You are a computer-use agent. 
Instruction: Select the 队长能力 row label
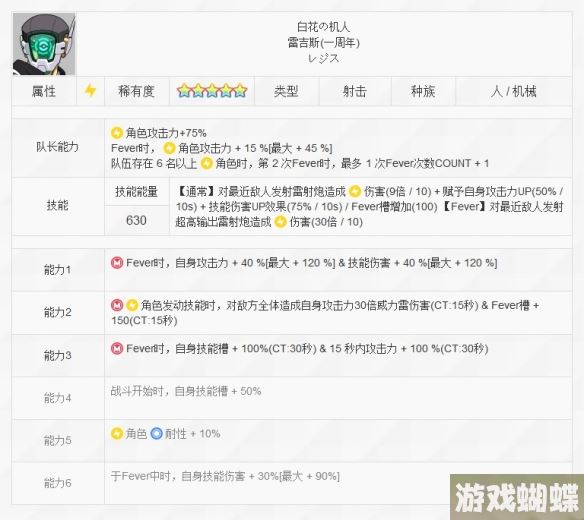point(57,147)
